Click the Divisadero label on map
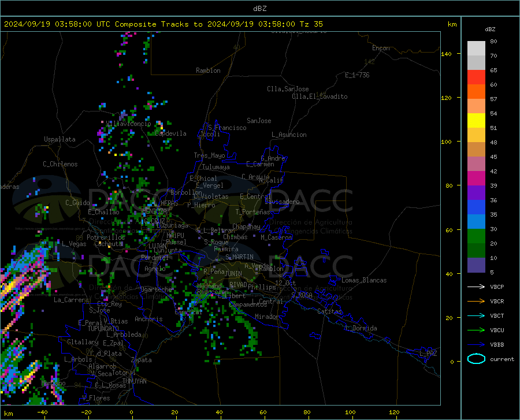Image resolution: width=520 pixels, height=420 pixels. tap(282, 202)
